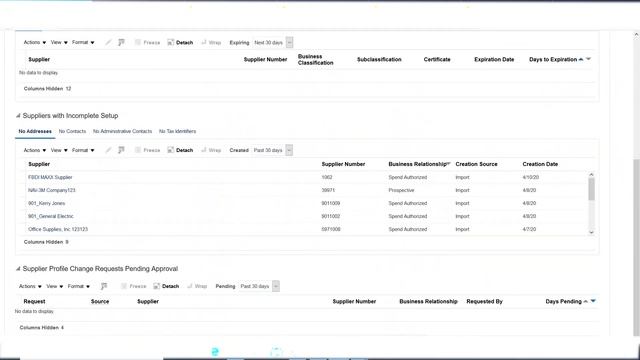Open Office Supplies, Inc 123123 link
The height and width of the screenshot is (360, 640).
(x=58, y=229)
